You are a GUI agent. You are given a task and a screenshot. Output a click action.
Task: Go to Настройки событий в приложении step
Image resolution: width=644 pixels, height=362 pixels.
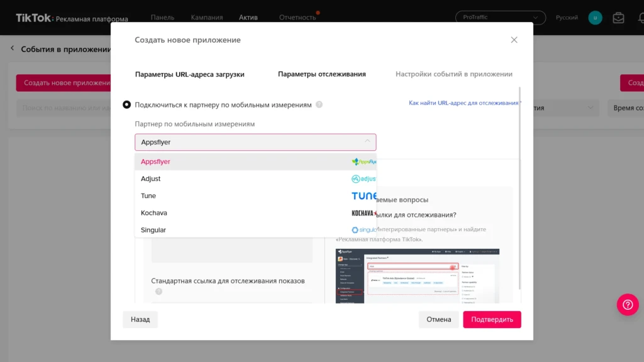coord(454,74)
